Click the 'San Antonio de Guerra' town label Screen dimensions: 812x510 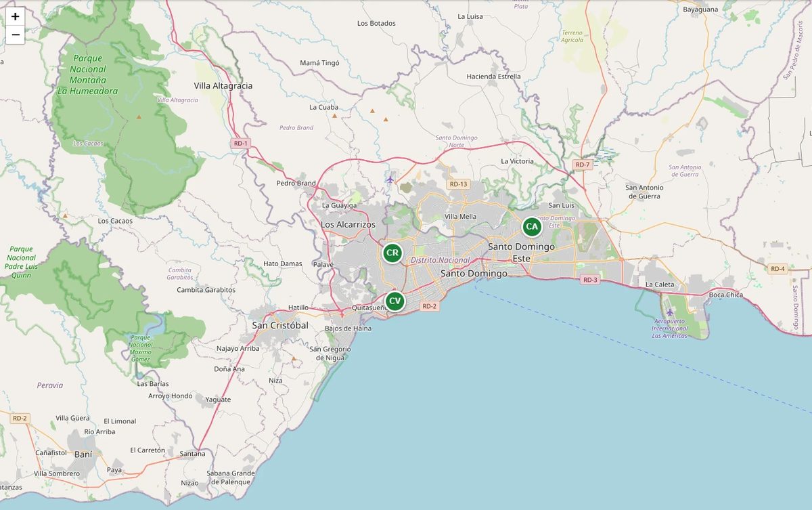(x=644, y=192)
